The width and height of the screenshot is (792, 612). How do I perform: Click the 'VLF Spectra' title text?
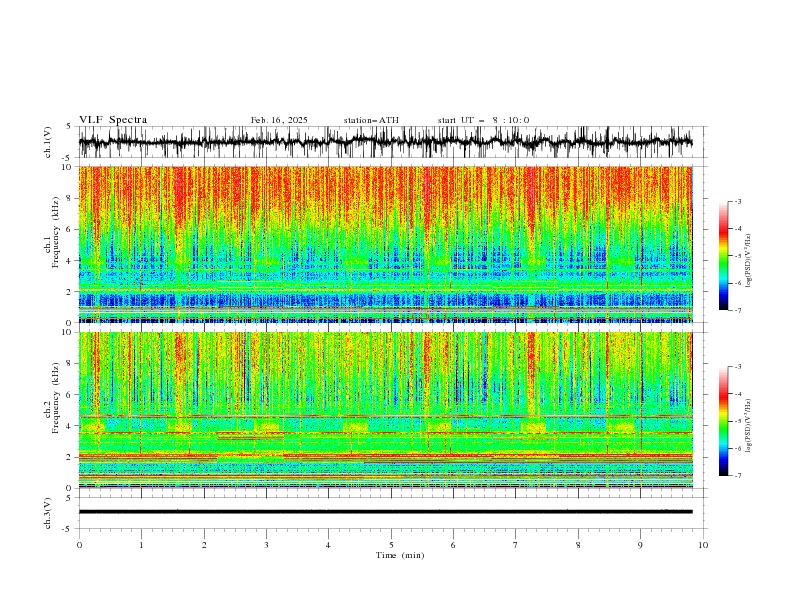113,120
